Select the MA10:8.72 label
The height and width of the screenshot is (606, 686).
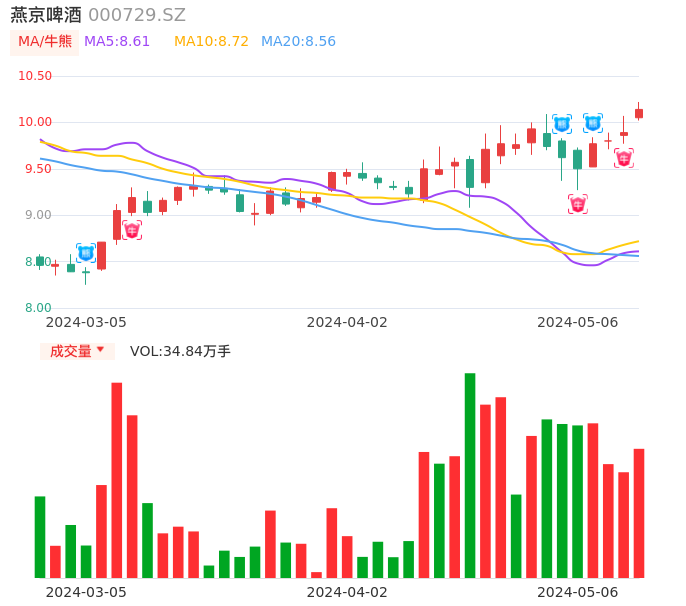(211, 42)
